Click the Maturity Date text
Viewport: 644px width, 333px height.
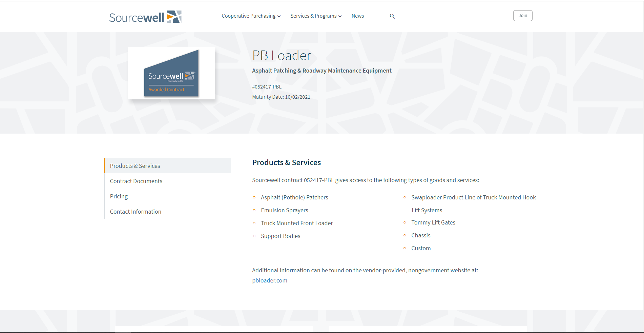pyautogui.click(x=281, y=97)
